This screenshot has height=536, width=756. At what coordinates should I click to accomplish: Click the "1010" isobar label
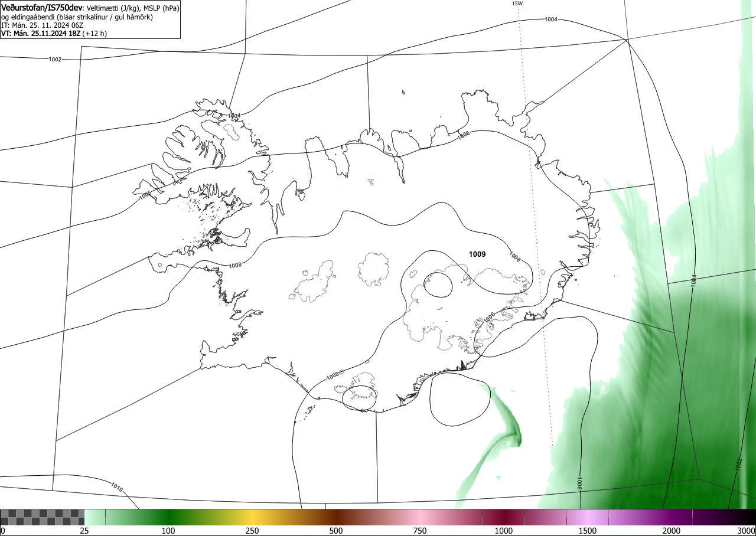tap(117, 487)
